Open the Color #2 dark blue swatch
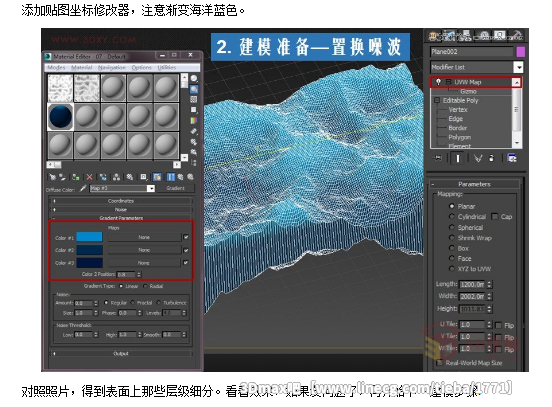The height and width of the screenshot is (407, 552). [89, 250]
